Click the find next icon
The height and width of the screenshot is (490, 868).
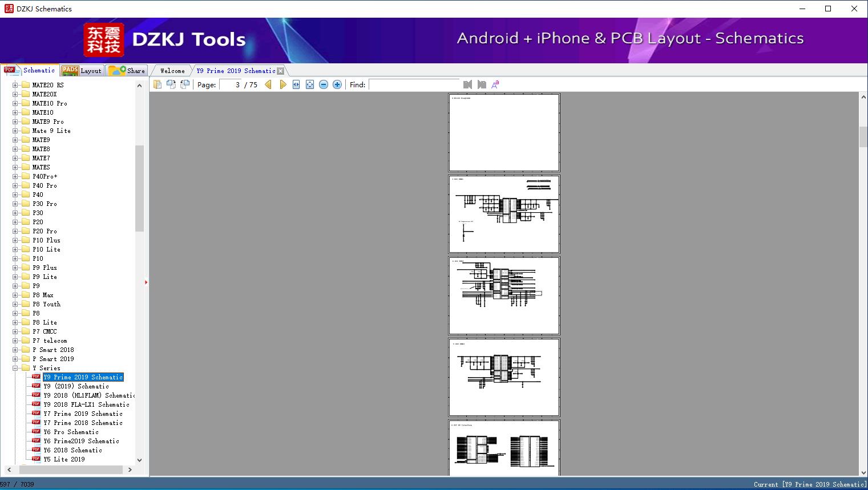click(x=482, y=84)
